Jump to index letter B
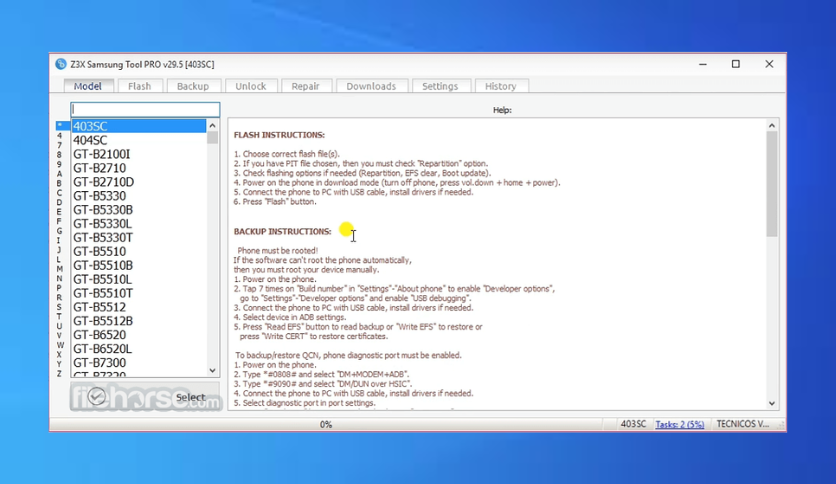 tap(59, 183)
